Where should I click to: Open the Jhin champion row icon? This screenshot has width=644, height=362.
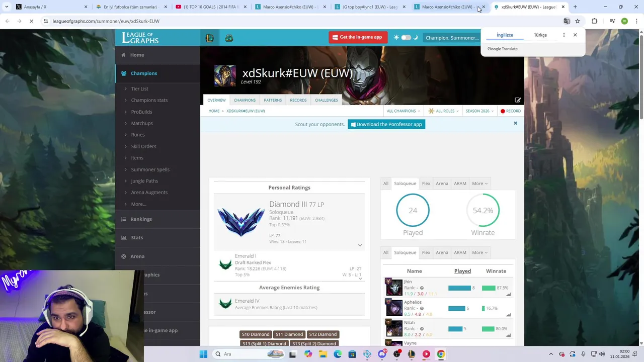tap(394, 287)
